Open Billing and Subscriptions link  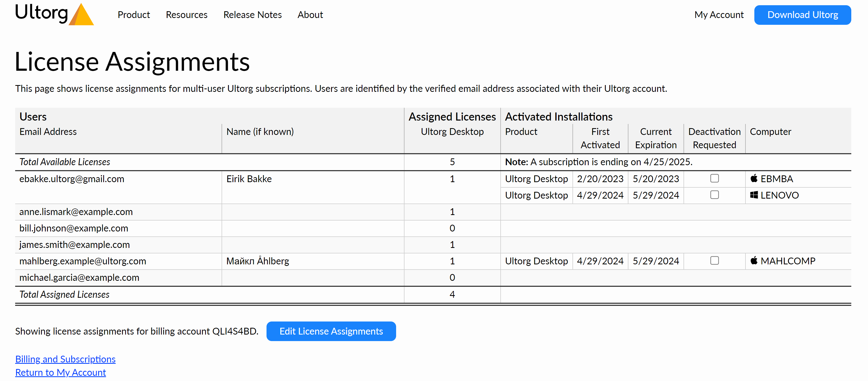[x=65, y=359]
